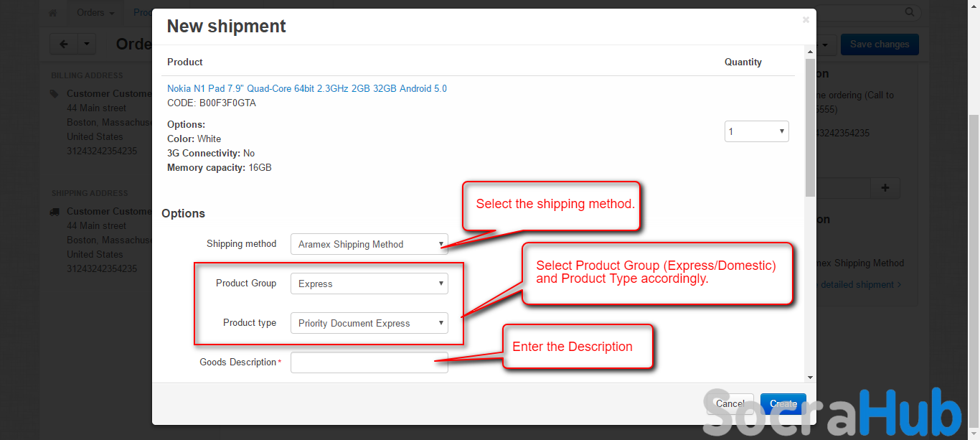Click the back arrow button
Image resolution: width=980 pixels, height=440 pixels.
(63, 45)
